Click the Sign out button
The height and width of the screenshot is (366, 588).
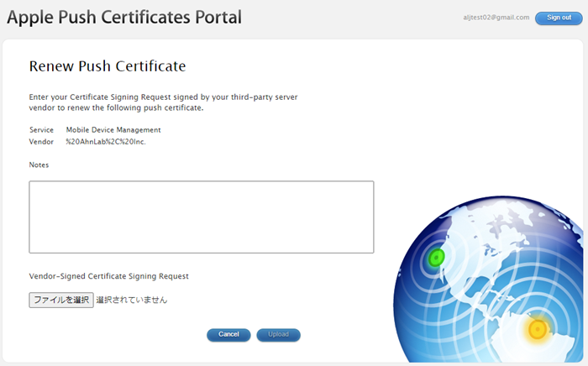coord(559,18)
